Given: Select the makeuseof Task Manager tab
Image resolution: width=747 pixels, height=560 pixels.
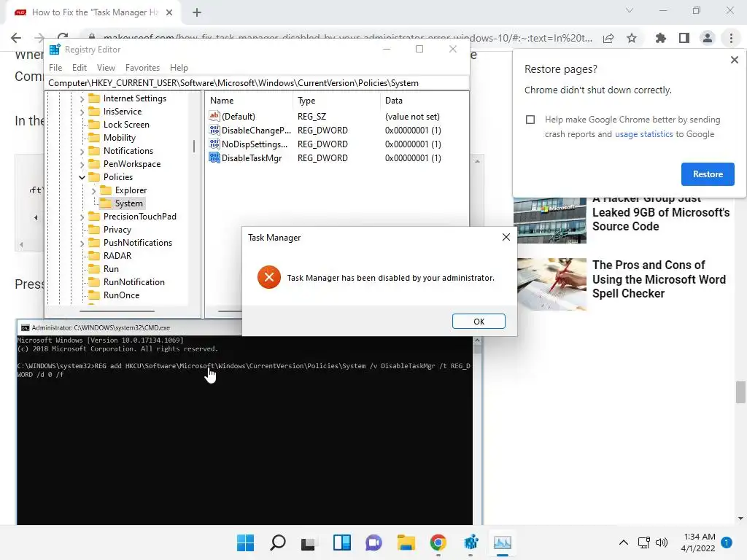Looking at the screenshot, I should [x=94, y=12].
